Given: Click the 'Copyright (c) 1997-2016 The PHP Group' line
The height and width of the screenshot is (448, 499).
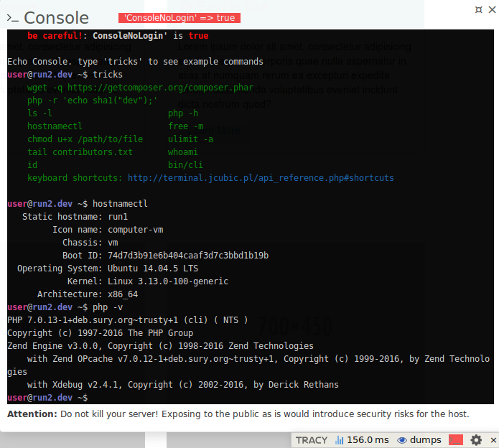Looking at the screenshot, I should point(101,333).
